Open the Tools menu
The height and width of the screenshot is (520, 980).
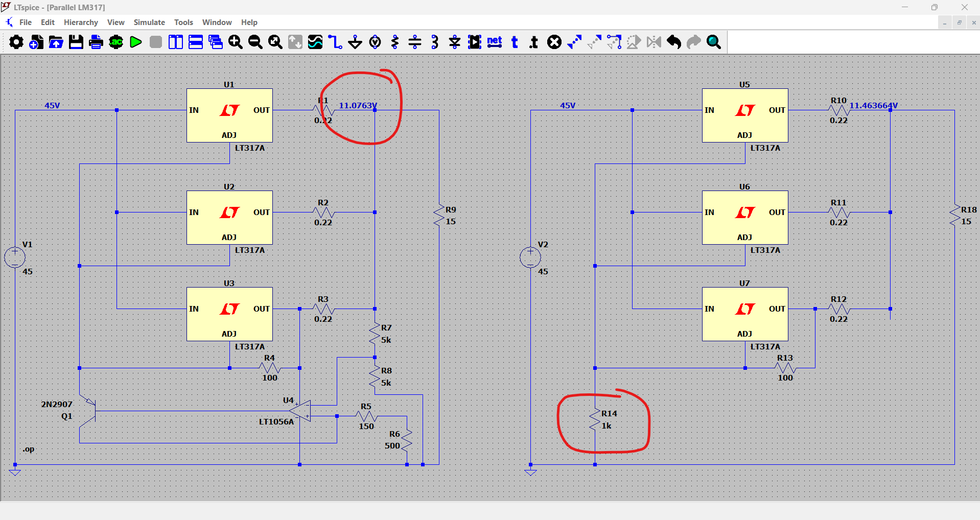pyautogui.click(x=183, y=22)
